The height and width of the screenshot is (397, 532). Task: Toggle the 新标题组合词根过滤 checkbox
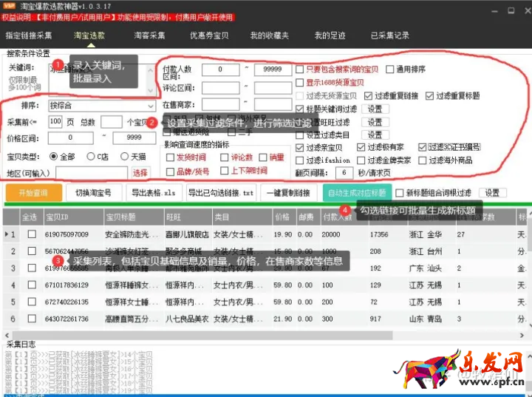pos(400,193)
